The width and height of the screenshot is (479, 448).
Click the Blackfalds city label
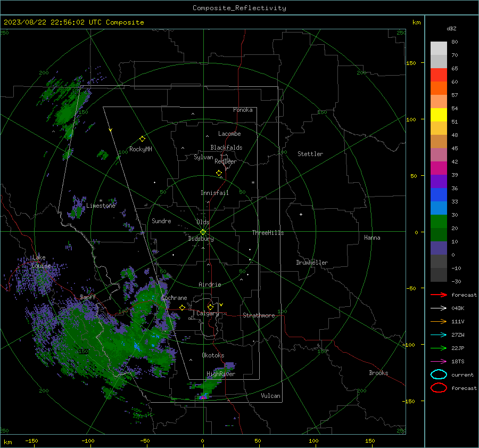pyautogui.click(x=226, y=148)
